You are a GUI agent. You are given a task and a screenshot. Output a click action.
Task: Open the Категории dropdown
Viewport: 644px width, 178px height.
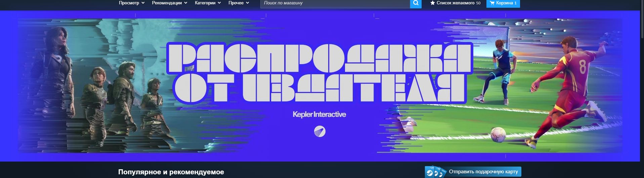pyautogui.click(x=208, y=3)
